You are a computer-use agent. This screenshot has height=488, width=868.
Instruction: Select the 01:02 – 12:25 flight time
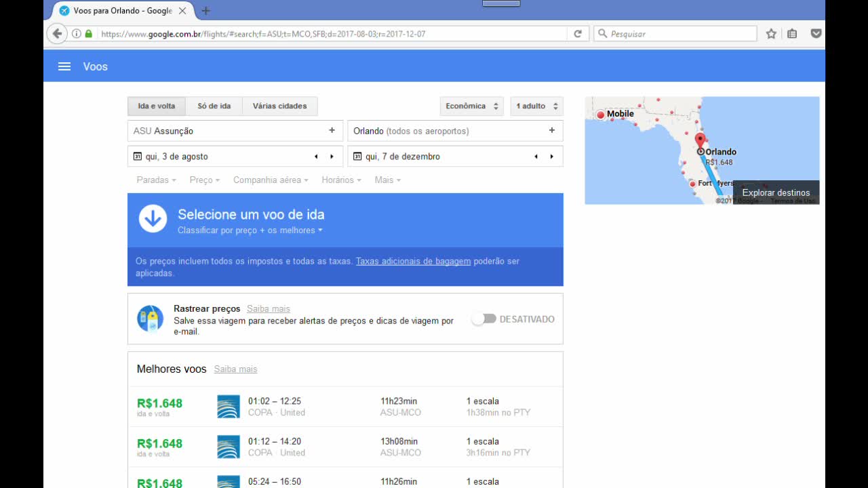(275, 401)
